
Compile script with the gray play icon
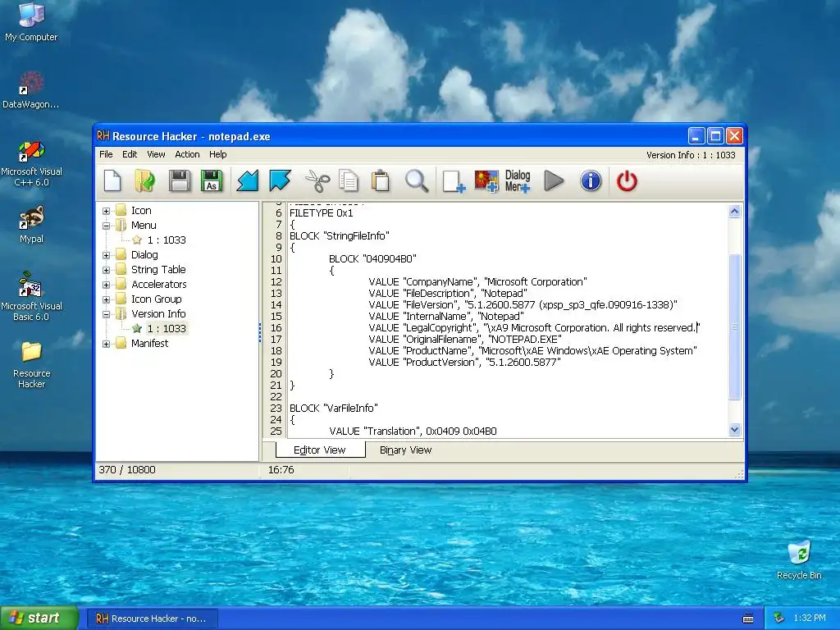[x=554, y=180]
